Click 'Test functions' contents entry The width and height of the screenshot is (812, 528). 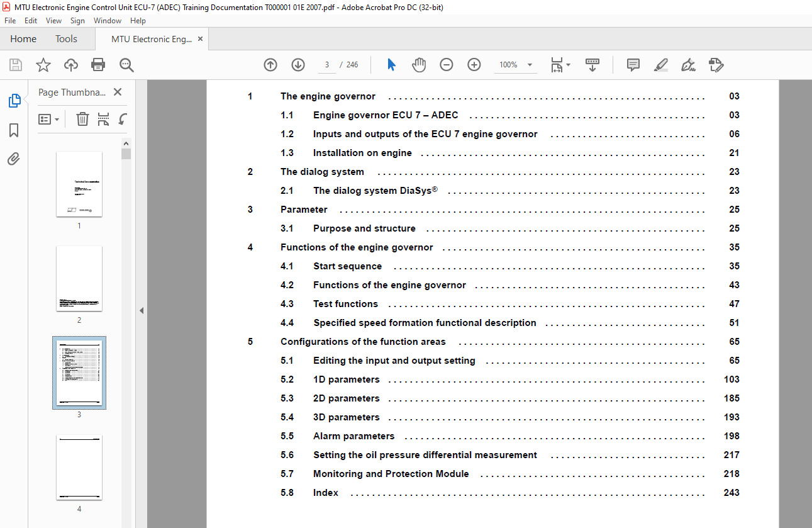tap(345, 304)
